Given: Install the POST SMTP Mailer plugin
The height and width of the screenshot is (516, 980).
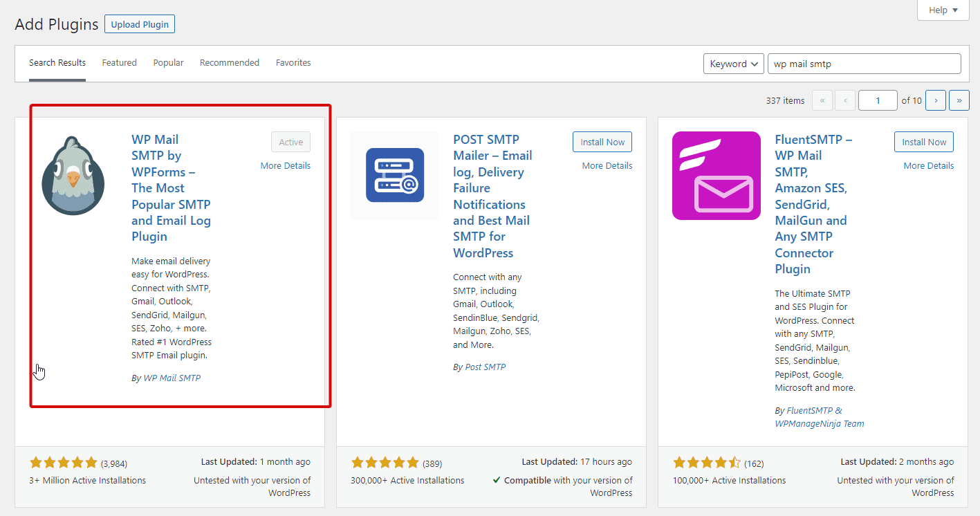Looking at the screenshot, I should (x=602, y=142).
